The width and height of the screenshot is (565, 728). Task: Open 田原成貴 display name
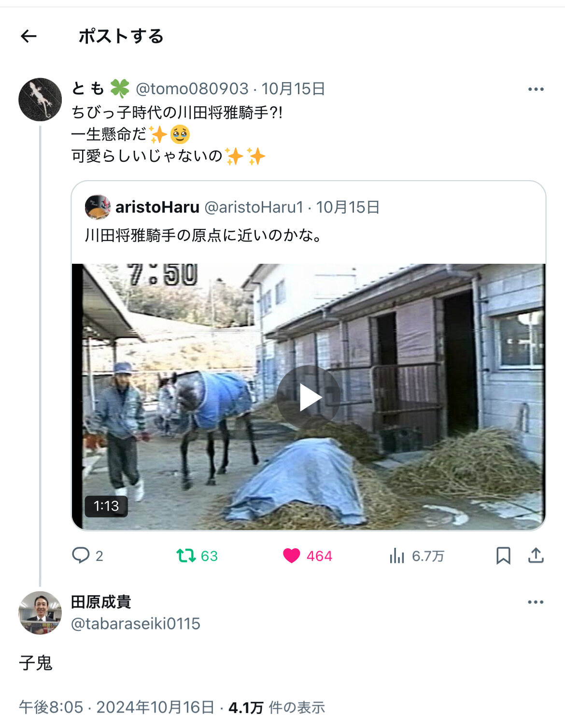coord(101,602)
